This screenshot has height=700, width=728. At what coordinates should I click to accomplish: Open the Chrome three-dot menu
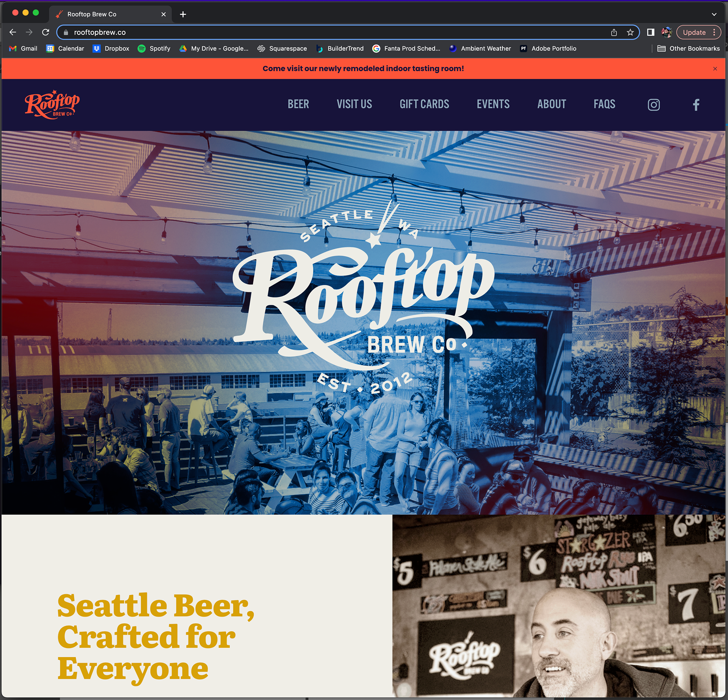(714, 32)
